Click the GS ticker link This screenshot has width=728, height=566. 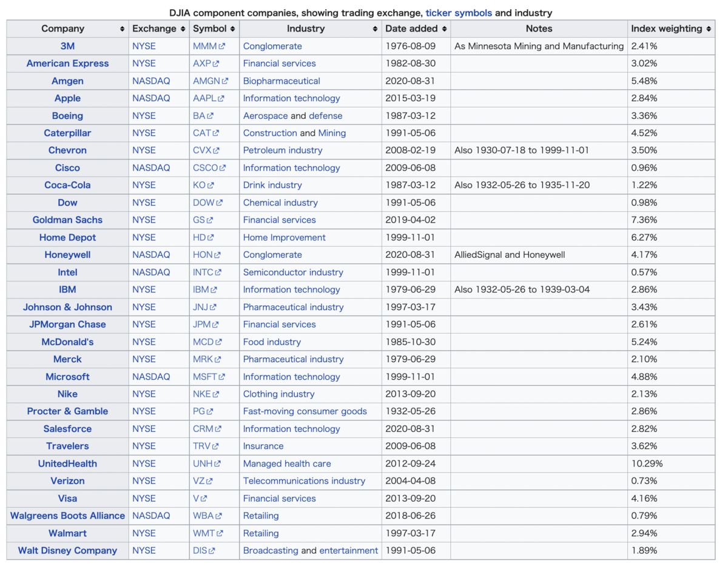click(203, 220)
